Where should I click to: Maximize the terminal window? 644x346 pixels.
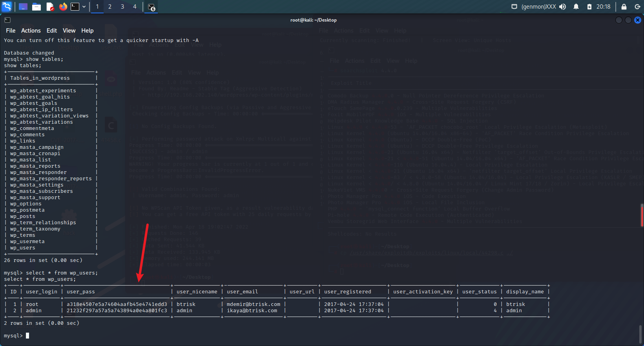pyautogui.click(x=628, y=20)
